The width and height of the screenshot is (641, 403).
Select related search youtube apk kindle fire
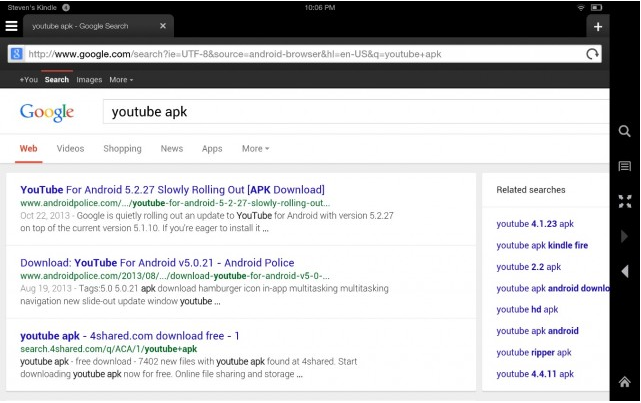point(542,245)
